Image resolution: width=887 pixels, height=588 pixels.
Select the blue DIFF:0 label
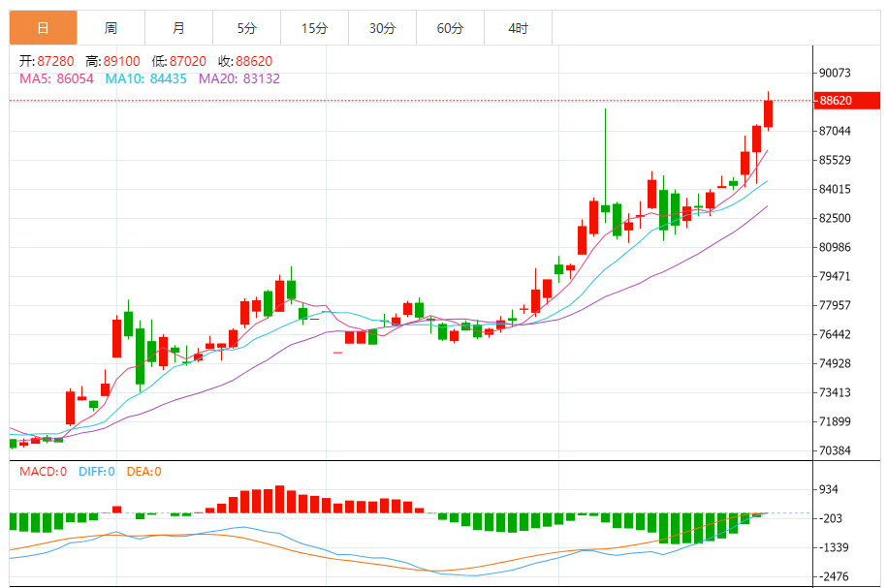(x=96, y=472)
